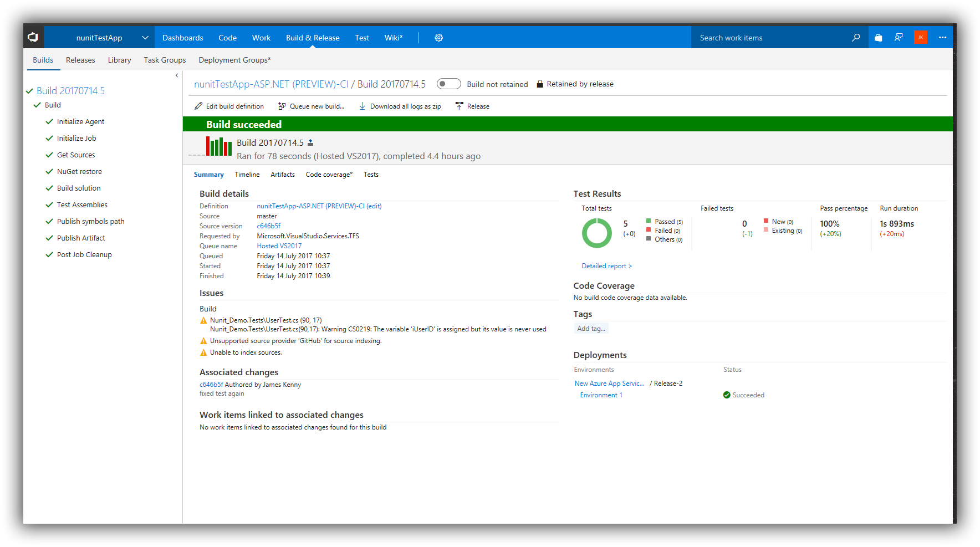This screenshot has height=547, width=980.
Task: Select Build 20170714.5 tree root
Action: (70, 91)
